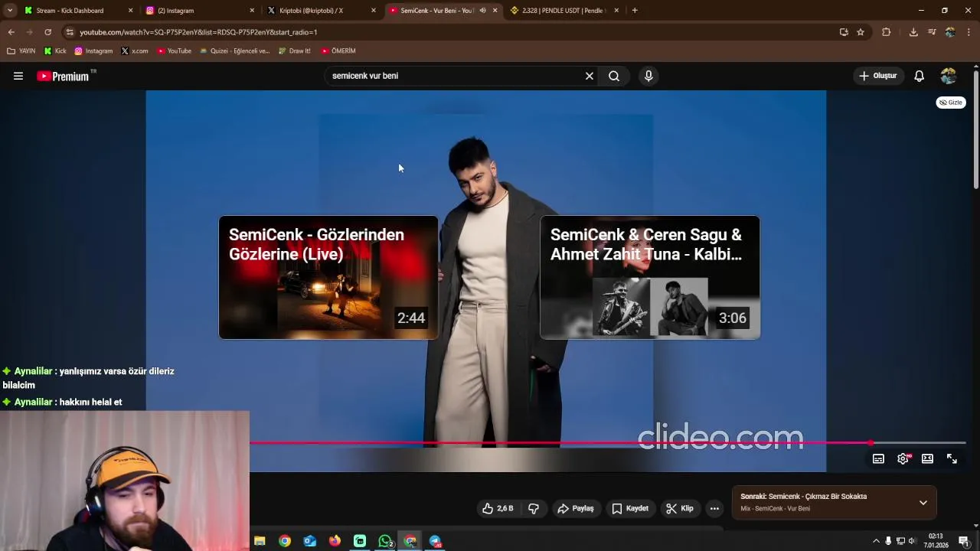Click the youtube.com address bar URL

click(x=198, y=32)
